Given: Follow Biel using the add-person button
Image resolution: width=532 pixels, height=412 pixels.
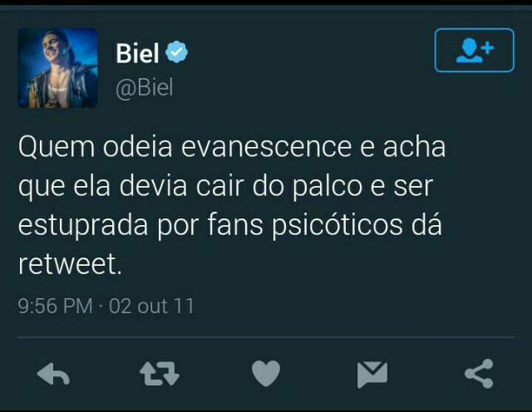Looking at the screenshot, I should (x=475, y=50).
